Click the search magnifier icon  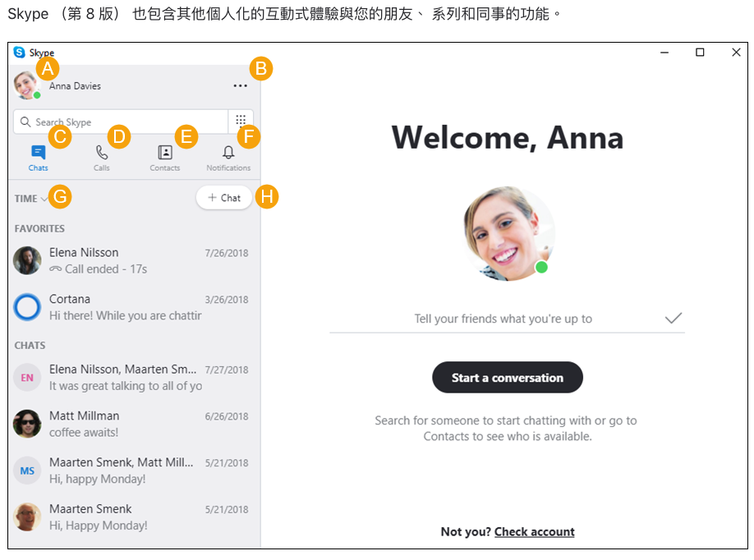(x=25, y=122)
